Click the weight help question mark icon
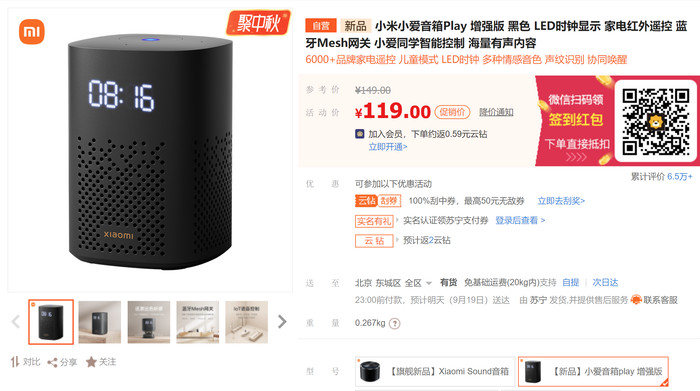The width and height of the screenshot is (700, 391). click(395, 324)
